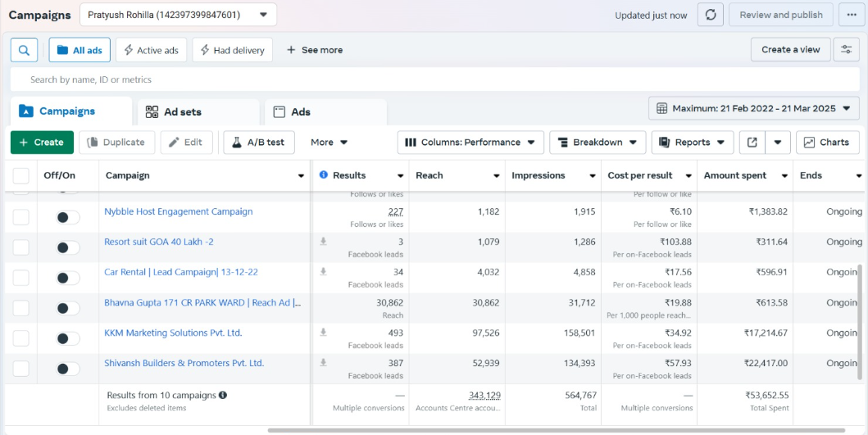Click the Results column info icon
This screenshot has height=435, width=868.
click(323, 175)
